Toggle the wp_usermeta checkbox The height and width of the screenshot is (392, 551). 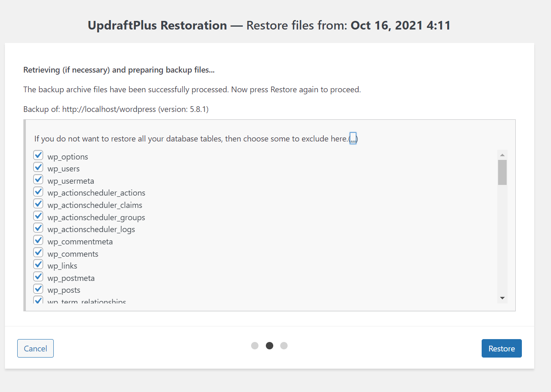tap(39, 179)
